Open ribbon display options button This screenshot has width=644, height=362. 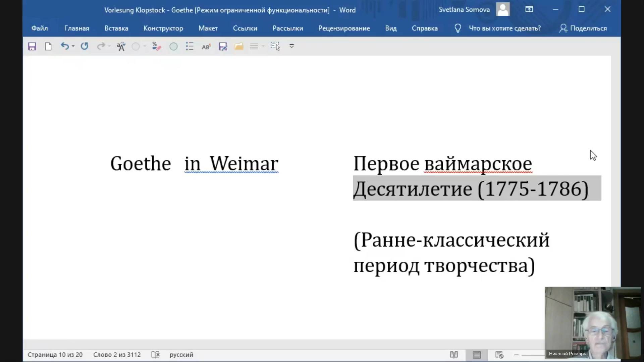point(529,9)
